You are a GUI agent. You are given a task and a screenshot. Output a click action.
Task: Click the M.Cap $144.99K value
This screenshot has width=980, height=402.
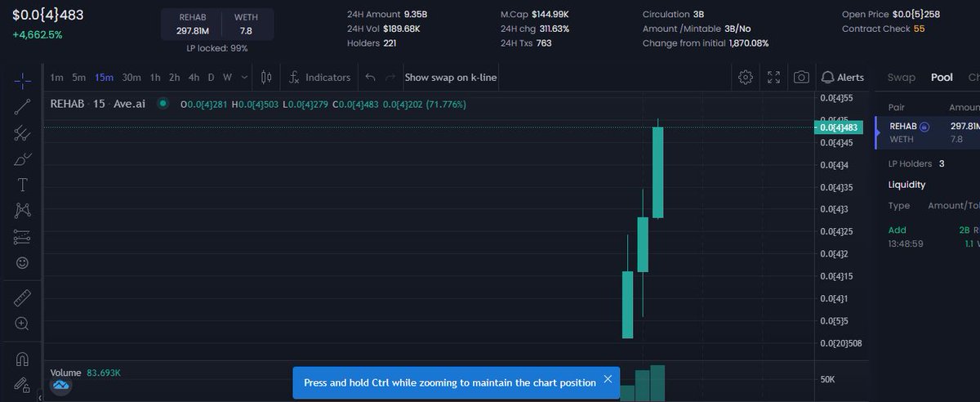[x=551, y=15]
